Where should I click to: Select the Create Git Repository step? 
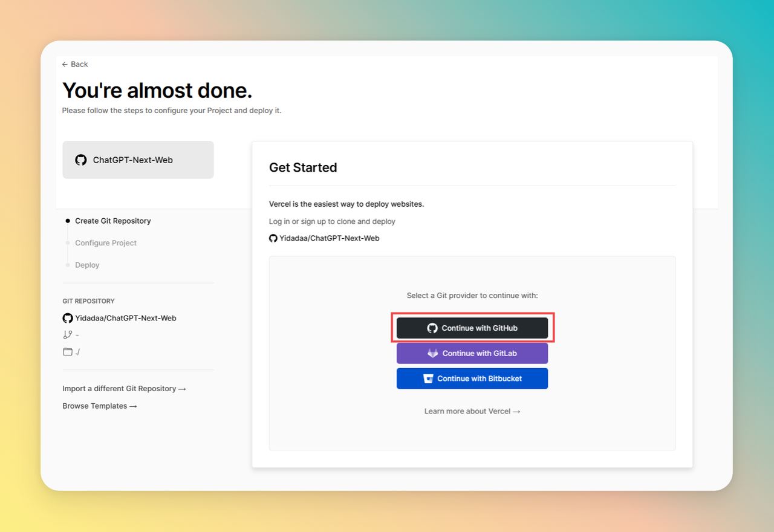[113, 221]
